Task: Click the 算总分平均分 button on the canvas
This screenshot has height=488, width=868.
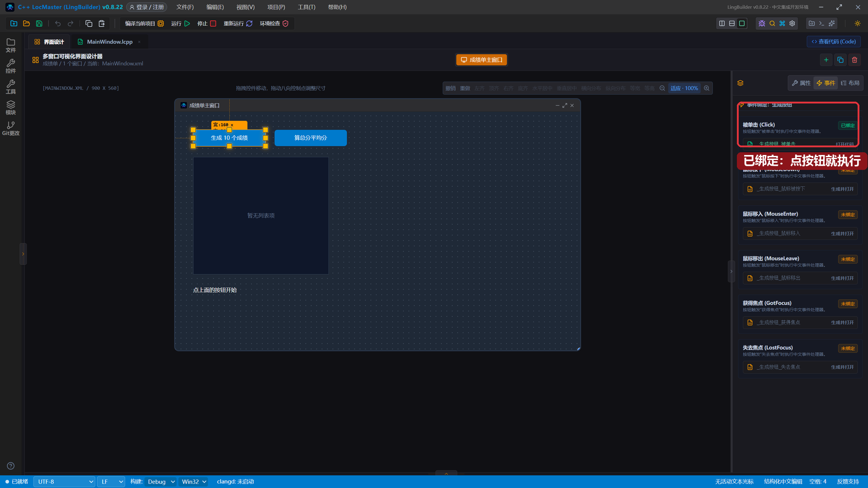Action: (x=311, y=138)
